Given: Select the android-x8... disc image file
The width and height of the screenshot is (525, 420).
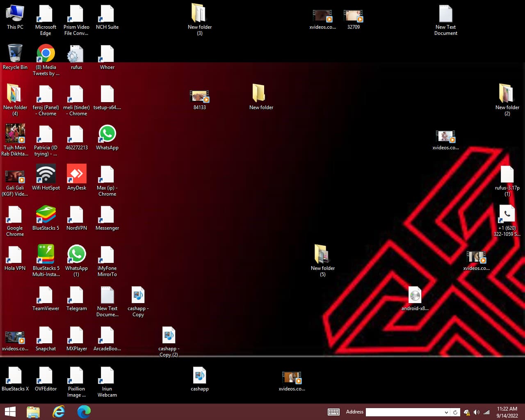Looking at the screenshot, I should tap(415, 299).
